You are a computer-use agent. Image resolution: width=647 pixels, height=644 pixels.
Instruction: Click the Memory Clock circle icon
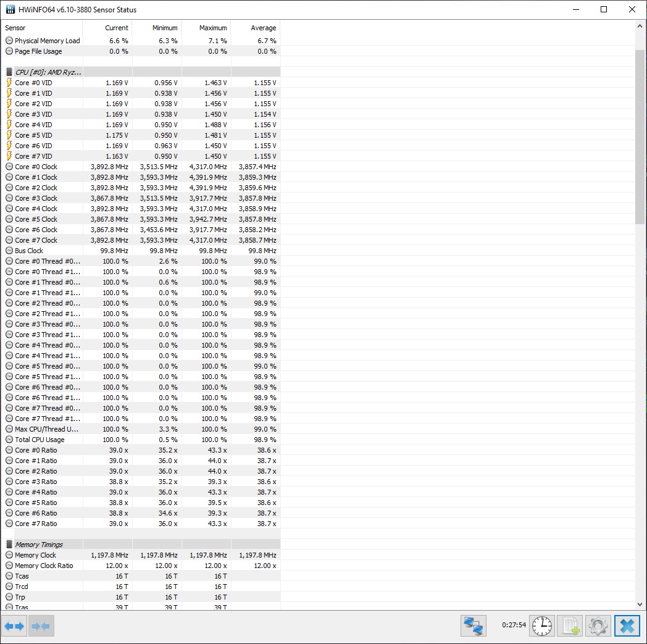(x=9, y=555)
